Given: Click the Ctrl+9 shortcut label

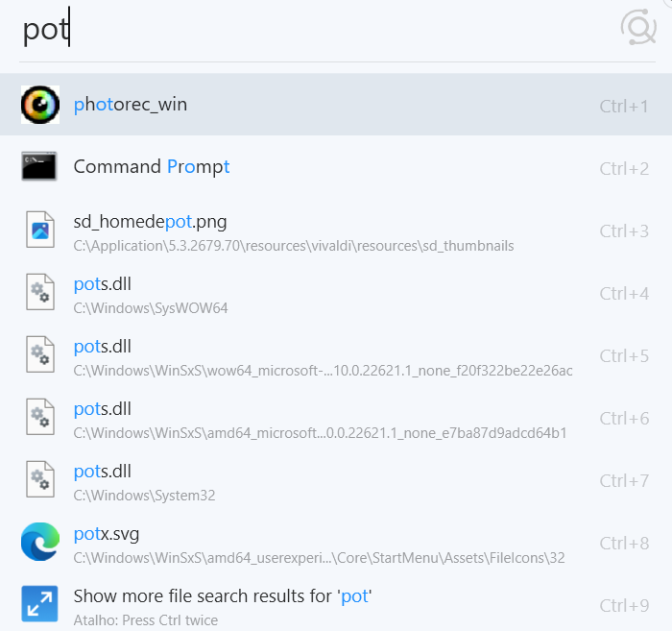Looking at the screenshot, I should 624,606.
